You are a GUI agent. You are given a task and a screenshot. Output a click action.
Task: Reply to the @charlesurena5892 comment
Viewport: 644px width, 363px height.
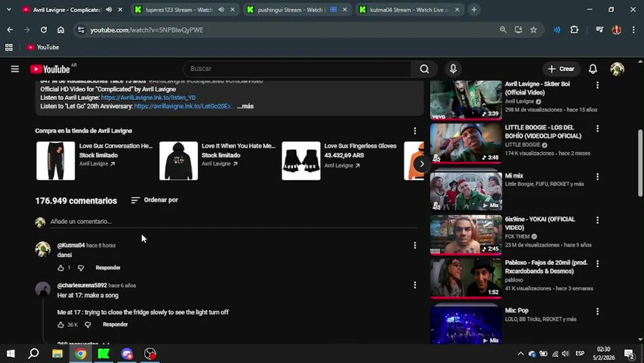tap(115, 325)
